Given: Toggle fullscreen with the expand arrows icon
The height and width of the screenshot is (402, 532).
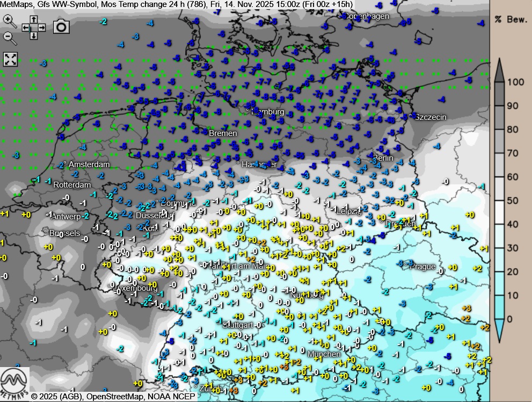Looking at the screenshot, I should point(10,59).
